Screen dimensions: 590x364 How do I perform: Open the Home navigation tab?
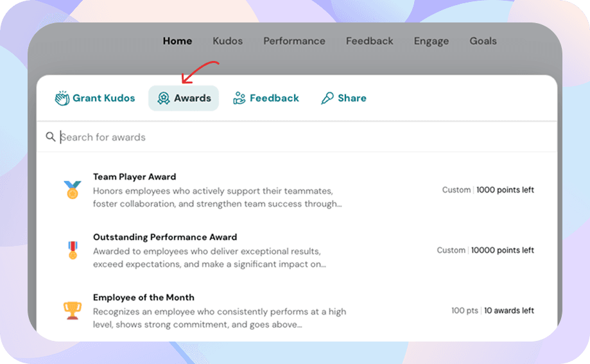[177, 41]
